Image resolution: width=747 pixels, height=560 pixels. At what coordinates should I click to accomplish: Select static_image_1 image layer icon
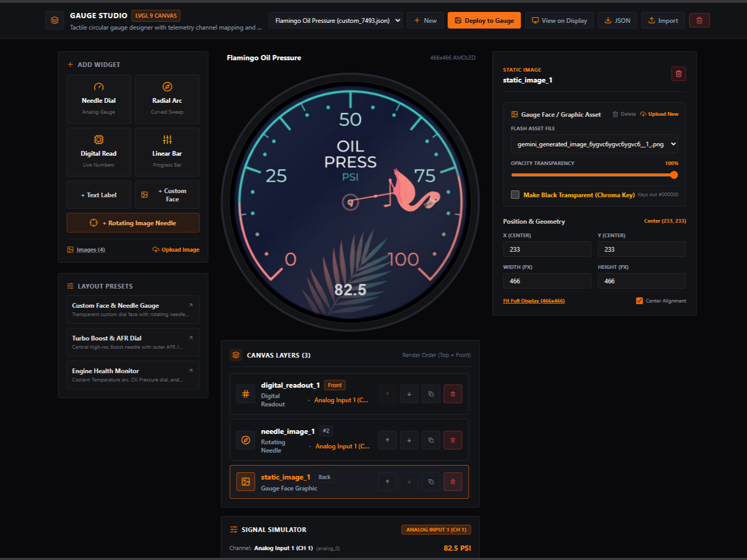tap(246, 482)
